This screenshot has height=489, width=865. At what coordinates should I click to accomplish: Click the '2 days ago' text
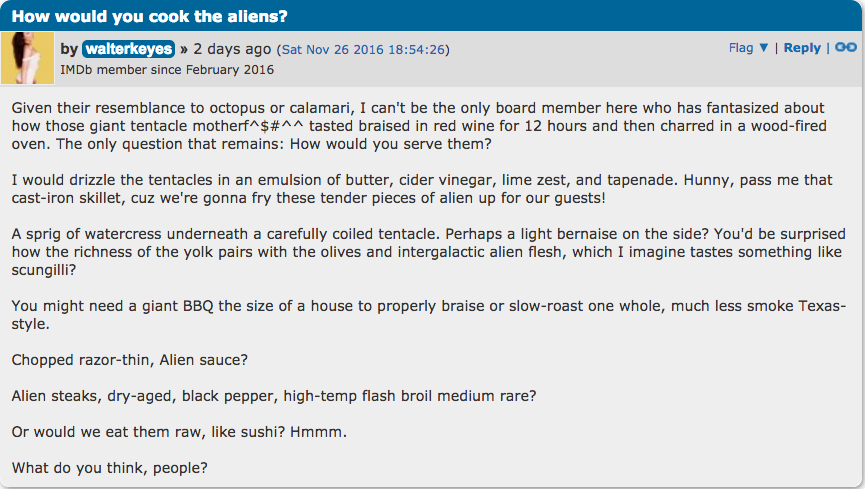coord(232,49)
